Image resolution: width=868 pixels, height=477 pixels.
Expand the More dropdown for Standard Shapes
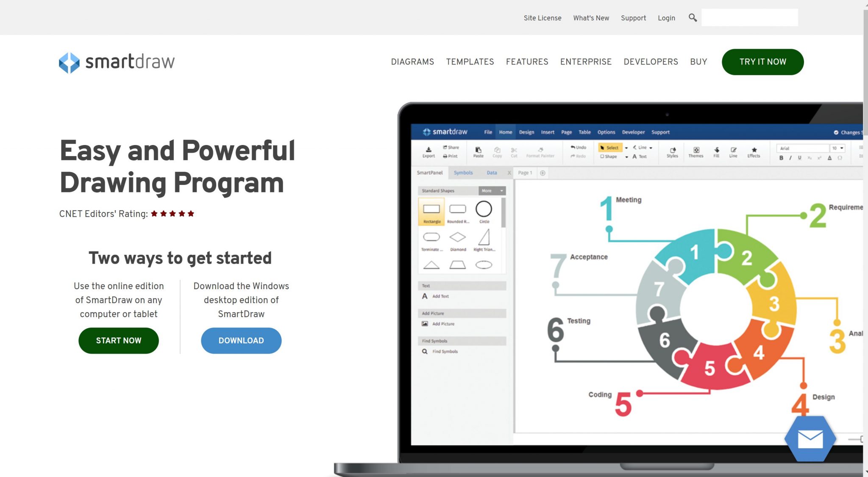tap(492, 191)
